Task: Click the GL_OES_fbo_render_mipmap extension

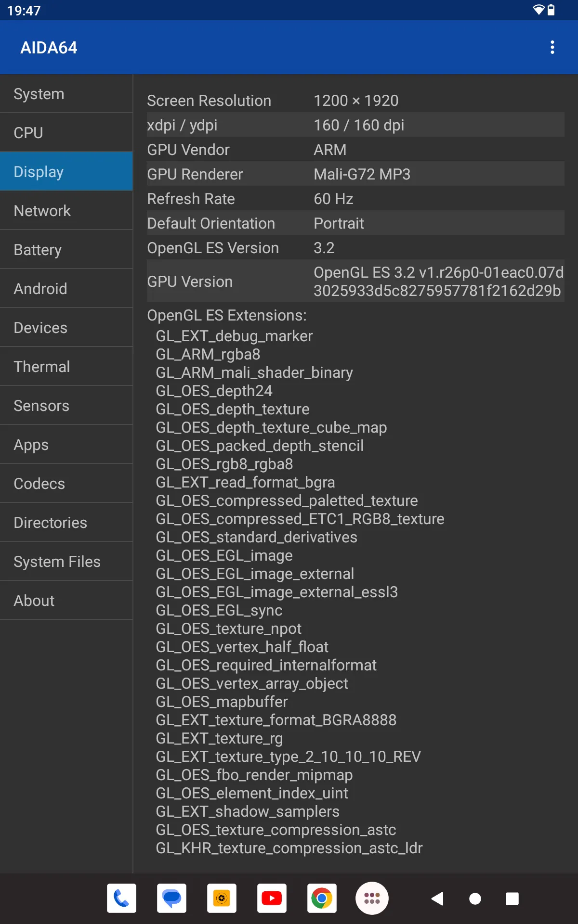Action: coord(254,775)
